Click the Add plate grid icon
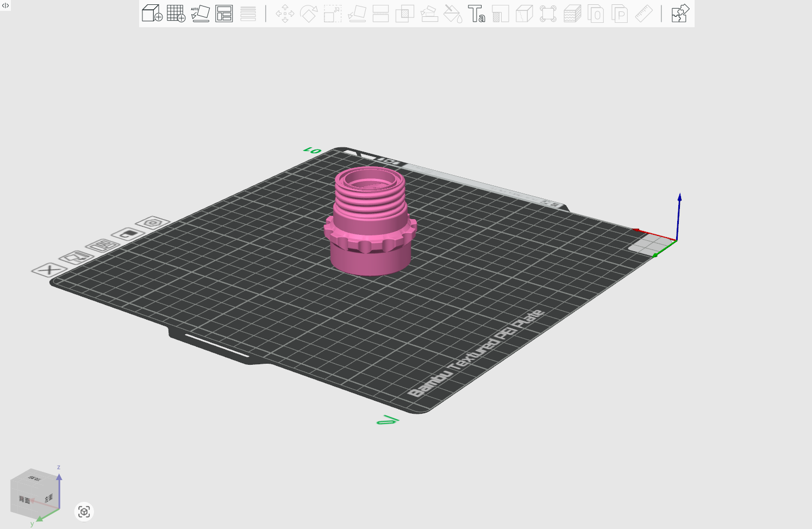The width and height of the screenshot is (812, 529). (176, 13)
